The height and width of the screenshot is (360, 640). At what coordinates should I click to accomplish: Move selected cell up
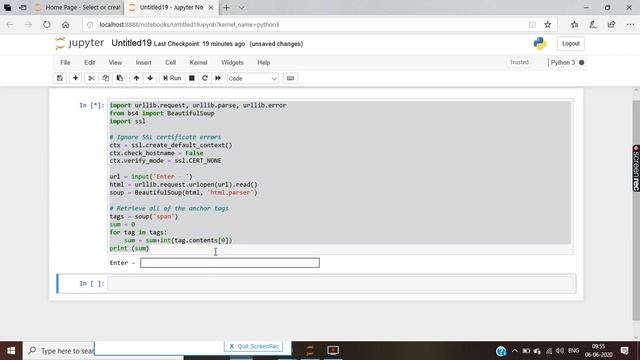(136, 78)
